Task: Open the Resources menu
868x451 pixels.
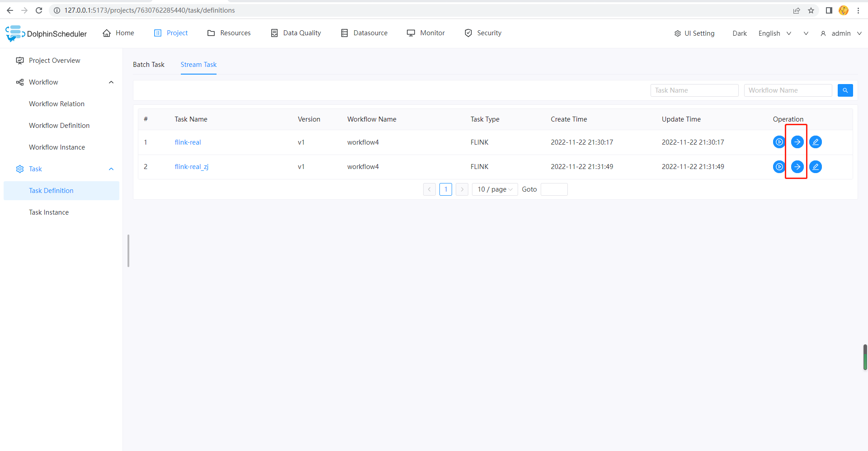Action: [x=229, y=33]
